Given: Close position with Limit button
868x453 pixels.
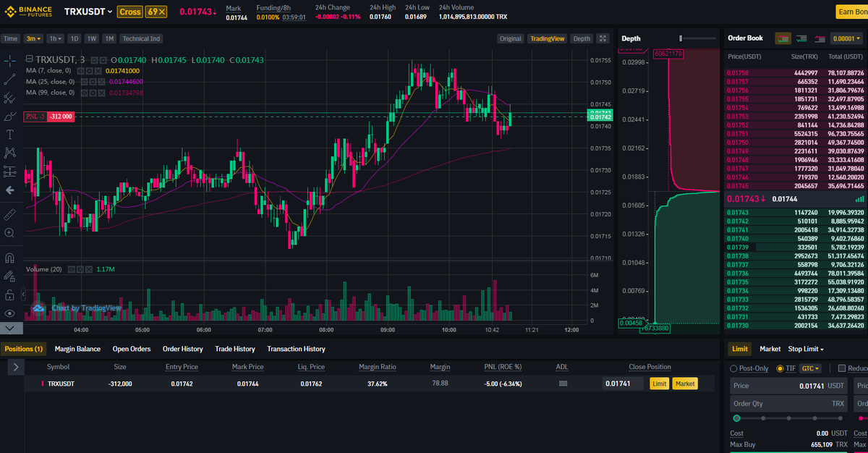Looking at the screenshot, I should pos(659,384).
